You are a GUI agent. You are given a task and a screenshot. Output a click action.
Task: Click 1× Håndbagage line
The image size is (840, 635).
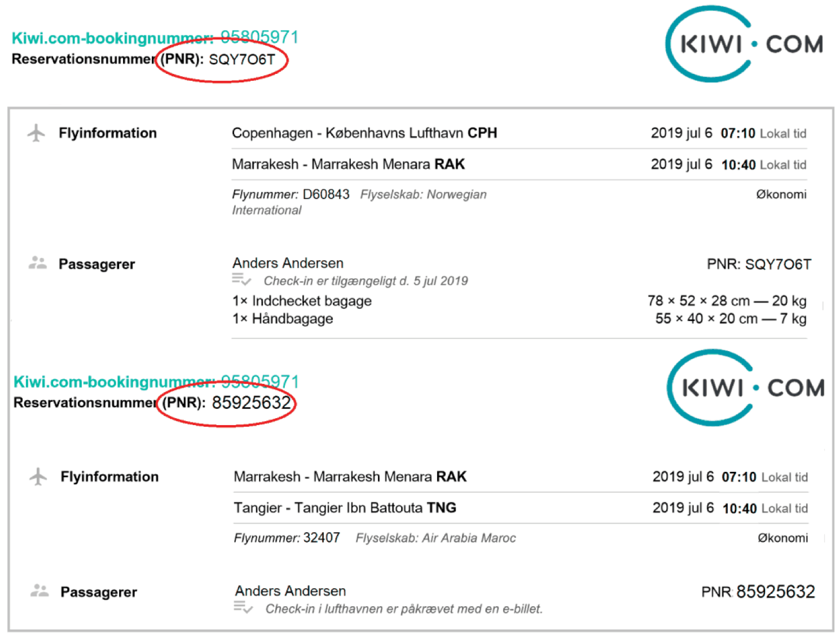coord(283,319)
